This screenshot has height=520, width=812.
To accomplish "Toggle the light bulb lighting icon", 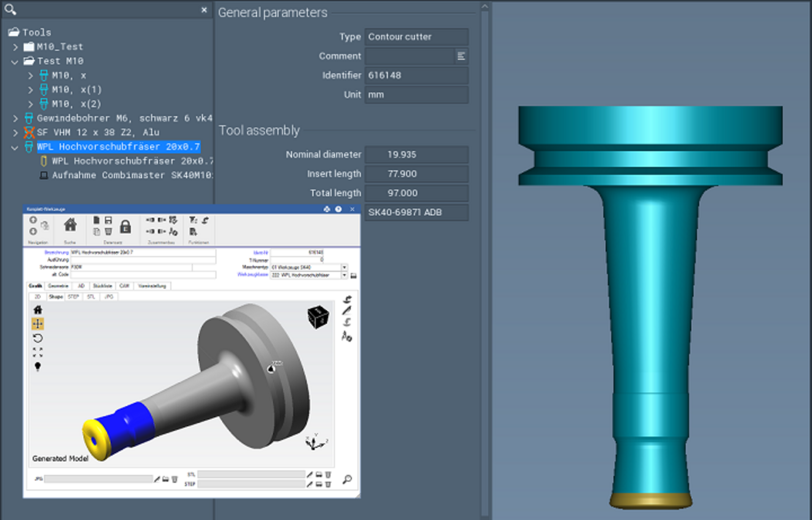I will click(38, 366).
